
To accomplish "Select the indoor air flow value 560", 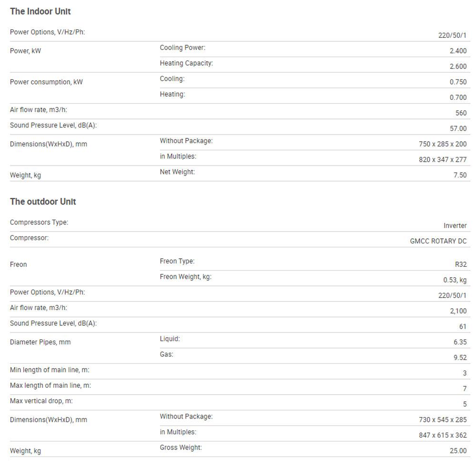I will click(461, 113).
